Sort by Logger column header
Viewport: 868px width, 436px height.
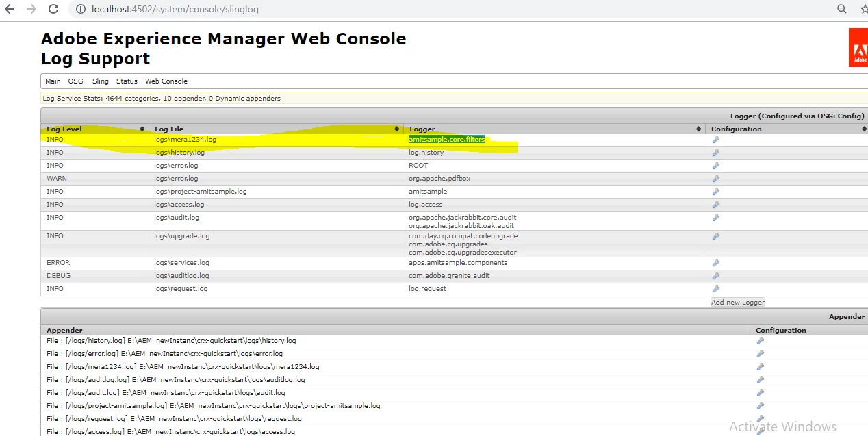554,129
